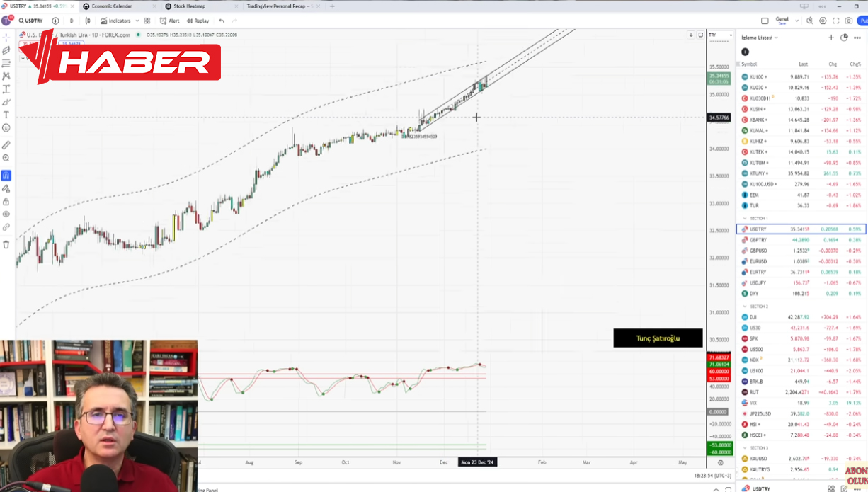
Task: Open the İzleme Listesi watchlist dropdown
Action: (x=760, y=38)
